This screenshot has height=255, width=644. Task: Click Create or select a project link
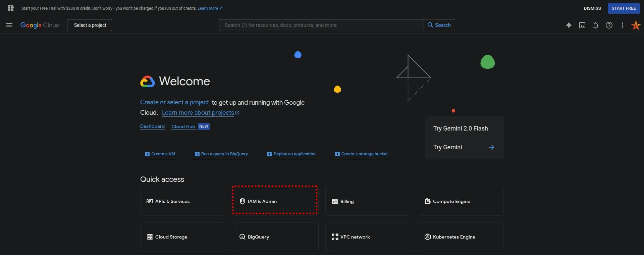pos(174,102)
